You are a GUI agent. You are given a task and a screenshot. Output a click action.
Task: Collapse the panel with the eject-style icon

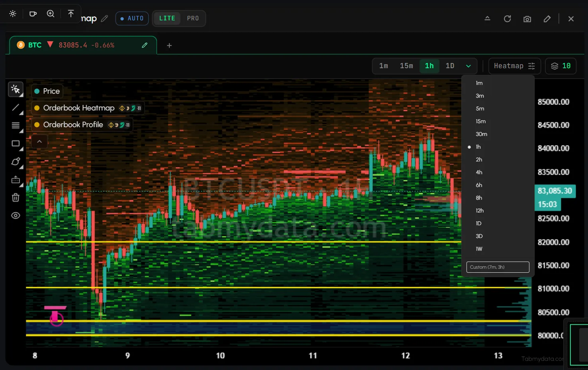pos(487,18)
